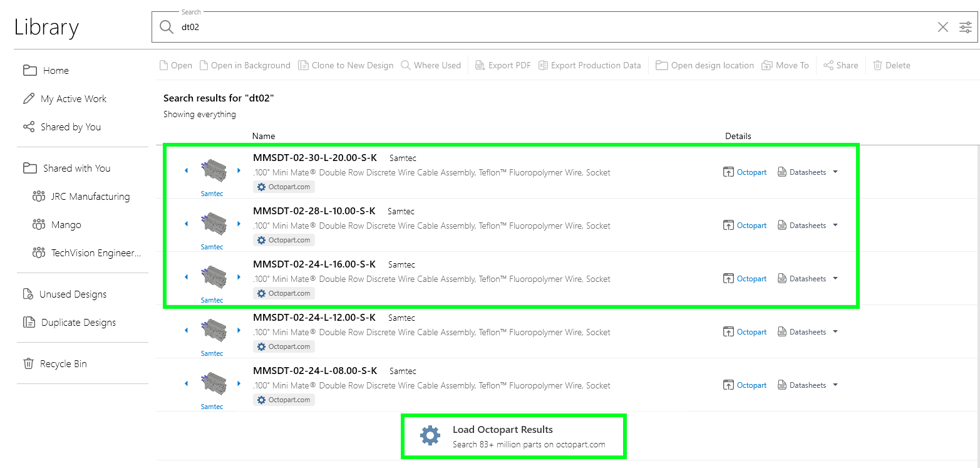The image size is (980, 468).
Task: Open the Recycle Bin
Action: [54, 363]
